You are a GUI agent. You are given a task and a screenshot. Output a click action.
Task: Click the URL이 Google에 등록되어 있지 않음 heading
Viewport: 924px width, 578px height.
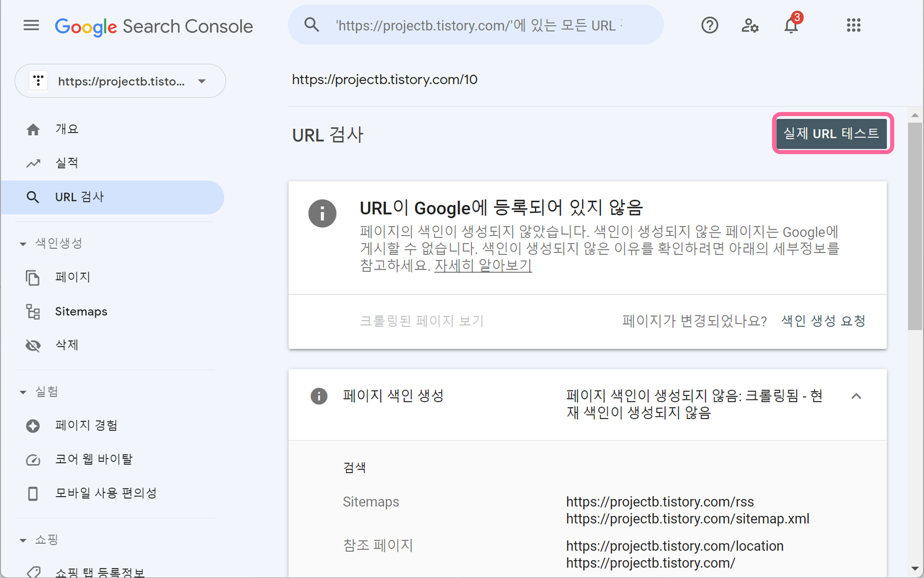pyautogui.click(x=502, y=208)
